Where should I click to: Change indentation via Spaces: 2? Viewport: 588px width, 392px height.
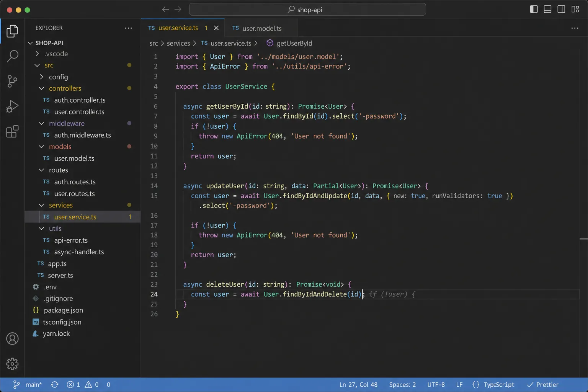tap(402, 385)
